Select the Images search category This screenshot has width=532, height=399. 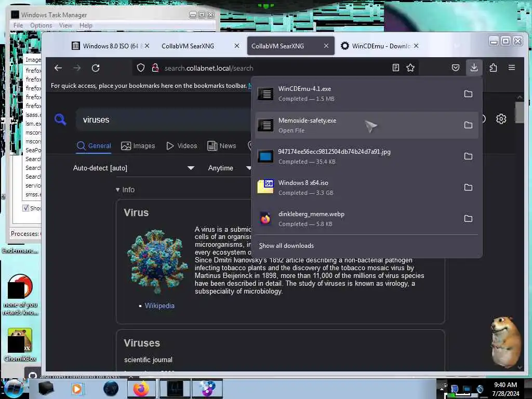[x=138, y=146]
